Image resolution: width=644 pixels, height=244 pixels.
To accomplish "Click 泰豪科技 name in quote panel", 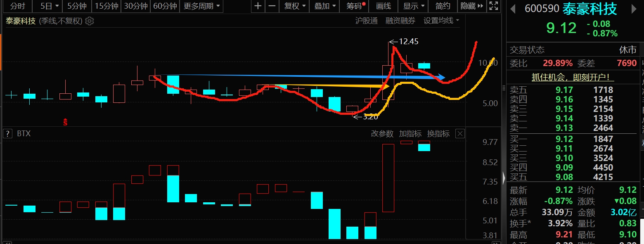I will click(x=590, y=9).
